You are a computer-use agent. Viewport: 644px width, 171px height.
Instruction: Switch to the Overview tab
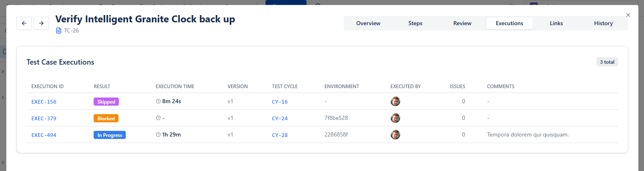coord(368,24)
